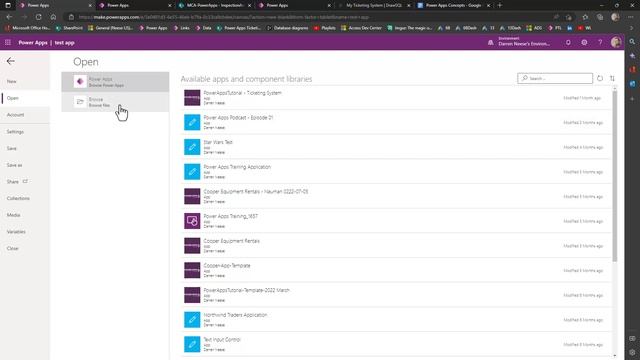Click the Edge sidebar search icon
Screen dimensions: 640x360
pyautogui.click(x=632, y=42)
